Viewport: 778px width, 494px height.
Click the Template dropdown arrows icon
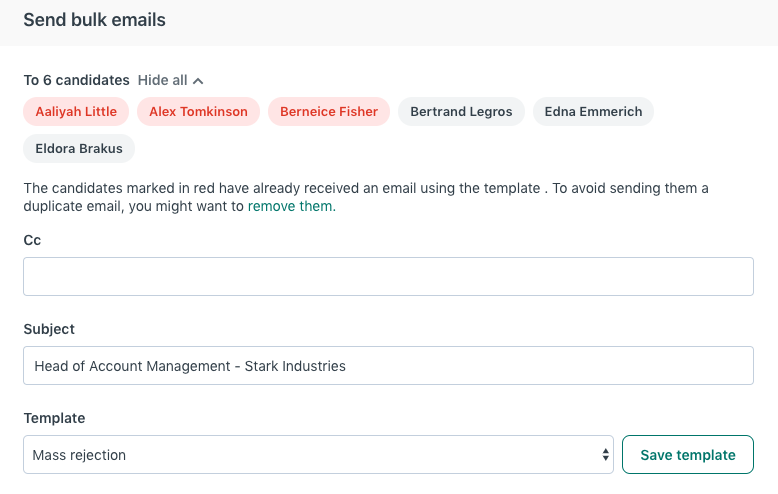click(605, 455)
